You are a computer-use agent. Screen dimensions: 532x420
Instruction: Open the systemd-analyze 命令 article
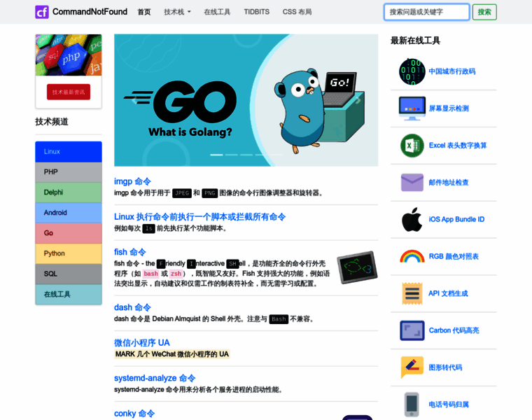(x=155, y=378)
